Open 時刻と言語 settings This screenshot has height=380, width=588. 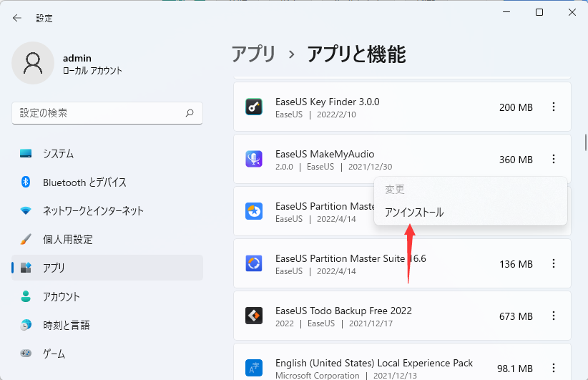coord(107,325)
